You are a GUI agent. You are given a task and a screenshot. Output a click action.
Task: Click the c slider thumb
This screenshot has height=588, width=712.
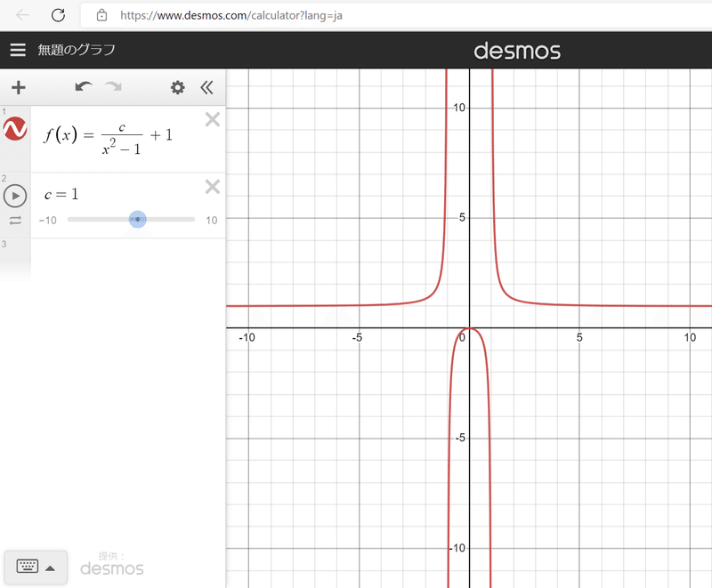tap(138, 219)
